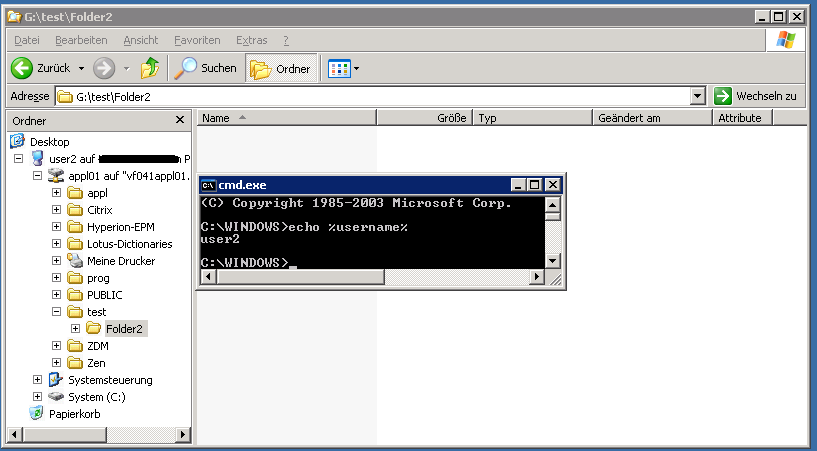Expand the PUBLIC folder node
Viewport: 817px width, 451px height.
[x=56, y=295]
